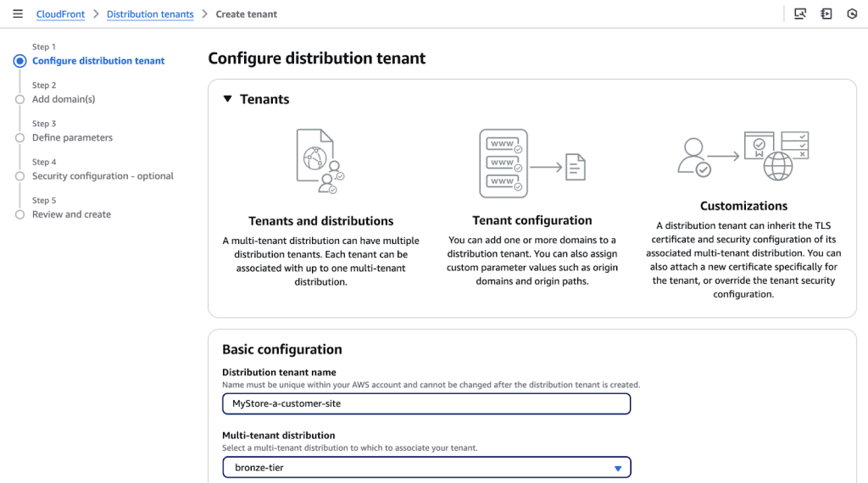Click the bronze-tier dropdown arrow
868x483 pixels.
[x=618, y=468]
